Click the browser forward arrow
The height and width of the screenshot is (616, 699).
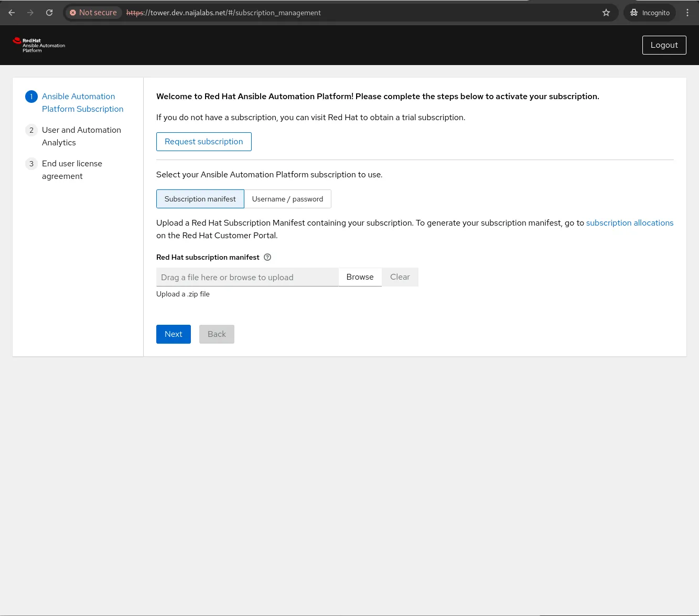point(30,13)
